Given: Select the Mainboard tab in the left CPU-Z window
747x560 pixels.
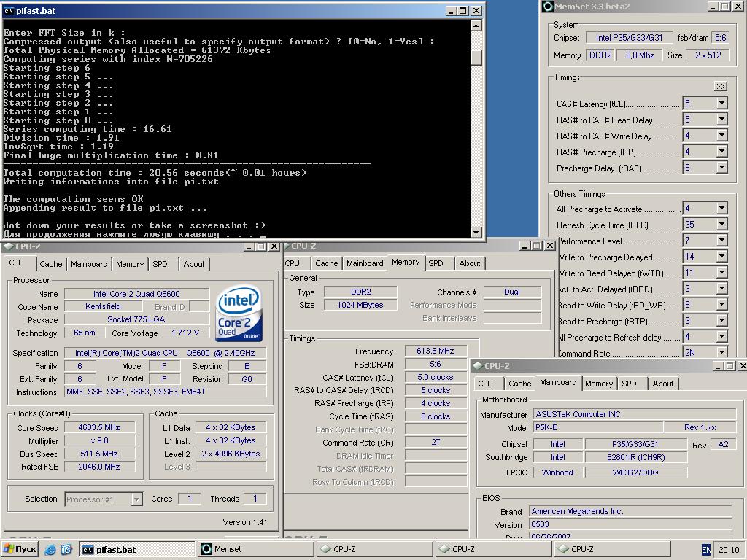Looking at the screenshot, I should tap(89, 264).
